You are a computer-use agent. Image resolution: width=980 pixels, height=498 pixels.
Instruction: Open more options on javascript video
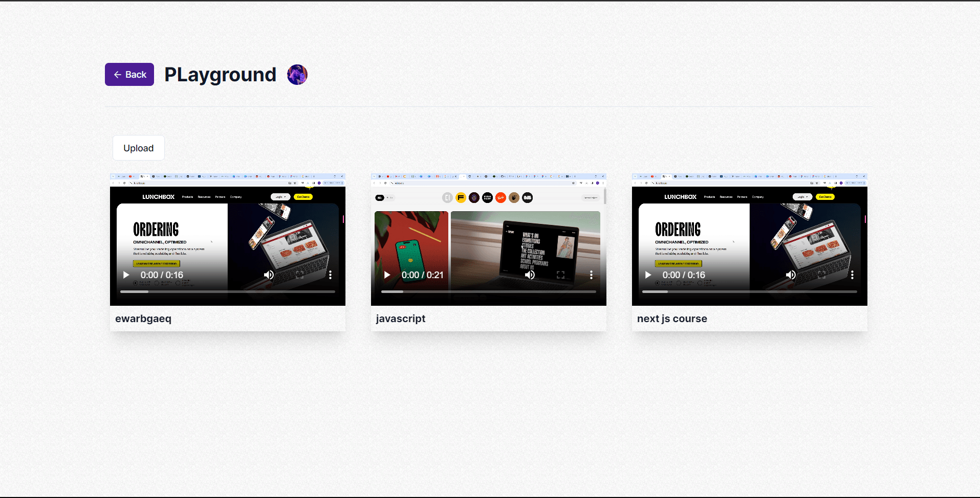coord(592,275)
